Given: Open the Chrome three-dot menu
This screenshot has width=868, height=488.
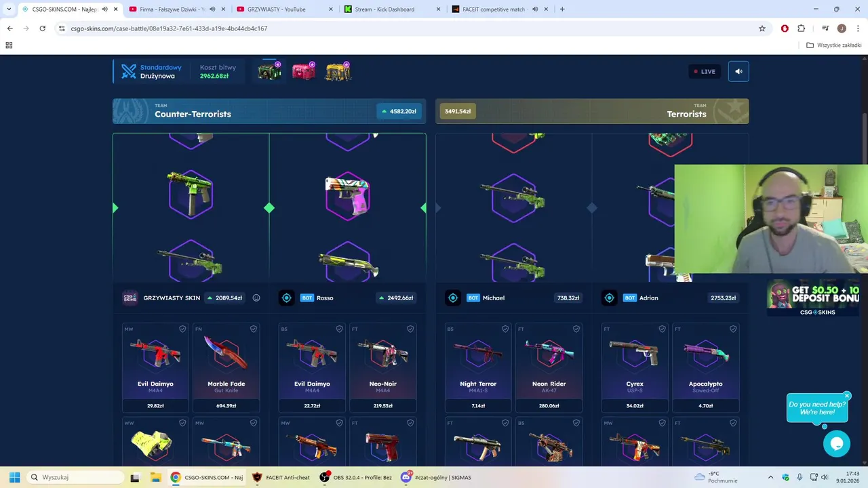Looking at the screenshot, I should tap(858, 28).
